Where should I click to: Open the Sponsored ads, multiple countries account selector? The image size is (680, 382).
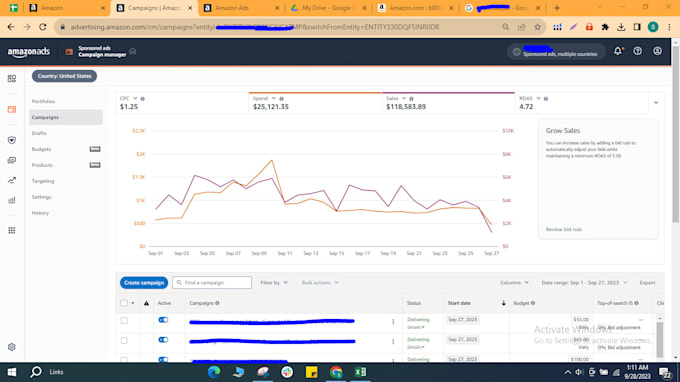pyautogui.click(x=556, y=52)
